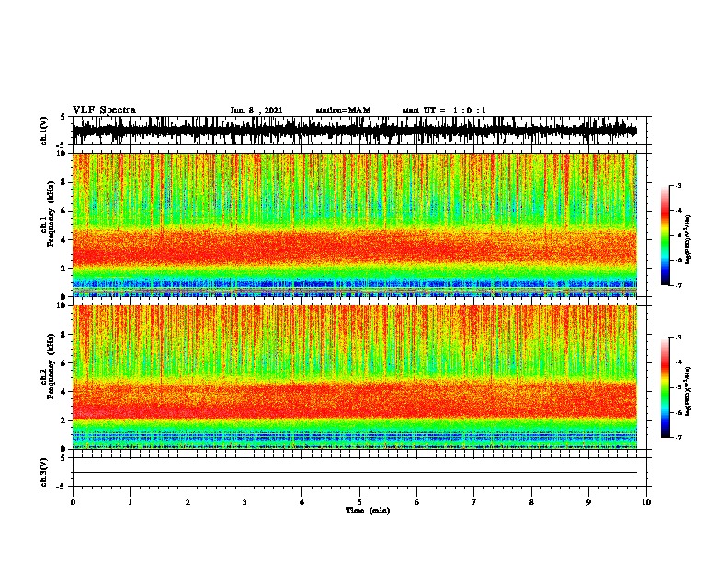Click the "-3" label on ch.1 color bar

click(x=678, y=186)
